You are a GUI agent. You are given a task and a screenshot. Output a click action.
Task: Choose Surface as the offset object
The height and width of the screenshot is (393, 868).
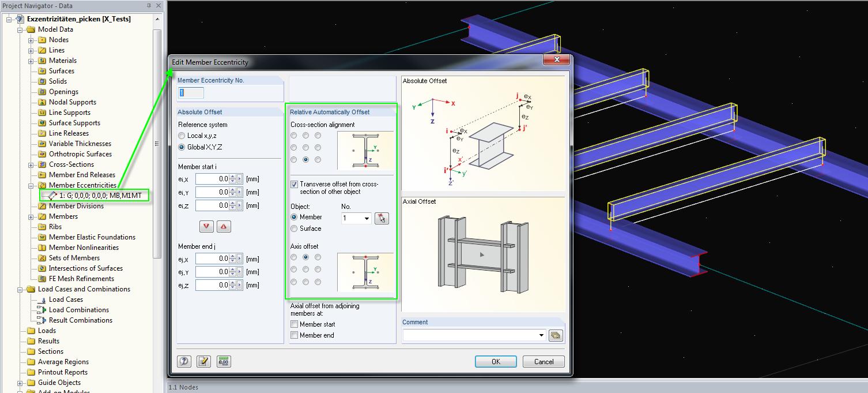tap(295, 229)
